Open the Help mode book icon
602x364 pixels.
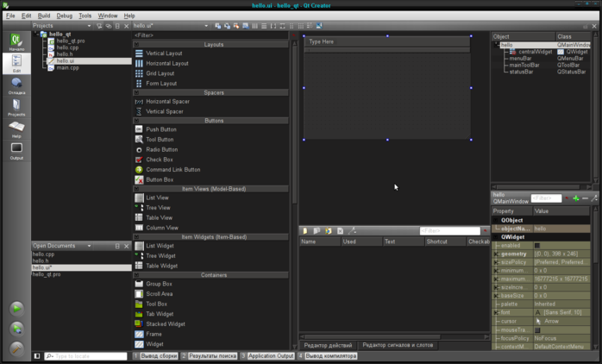point(16,129)
